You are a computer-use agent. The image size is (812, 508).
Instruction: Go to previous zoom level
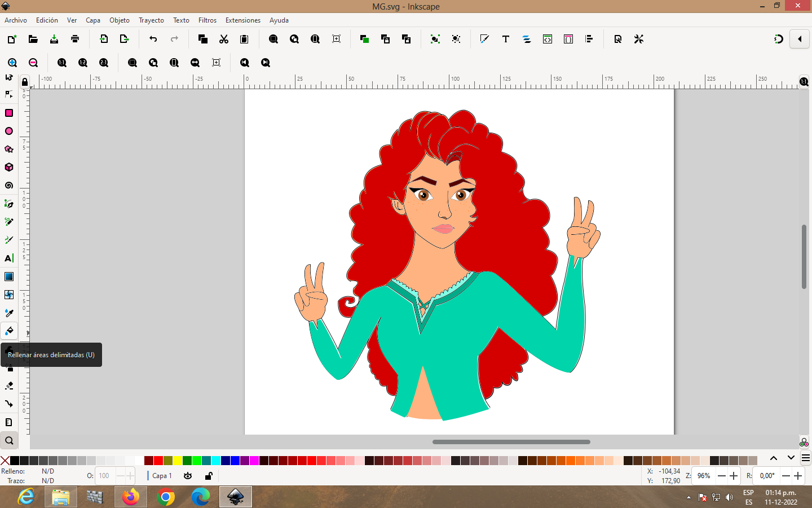(x=245, y=63)
